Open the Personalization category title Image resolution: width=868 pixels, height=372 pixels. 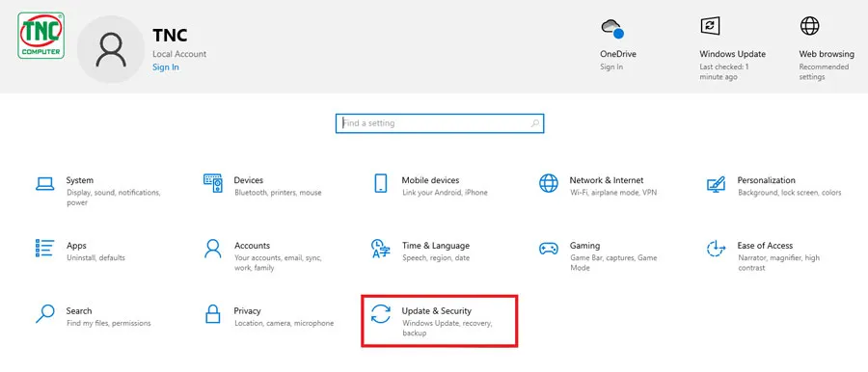pyautogui.click(x=766, y=180)
